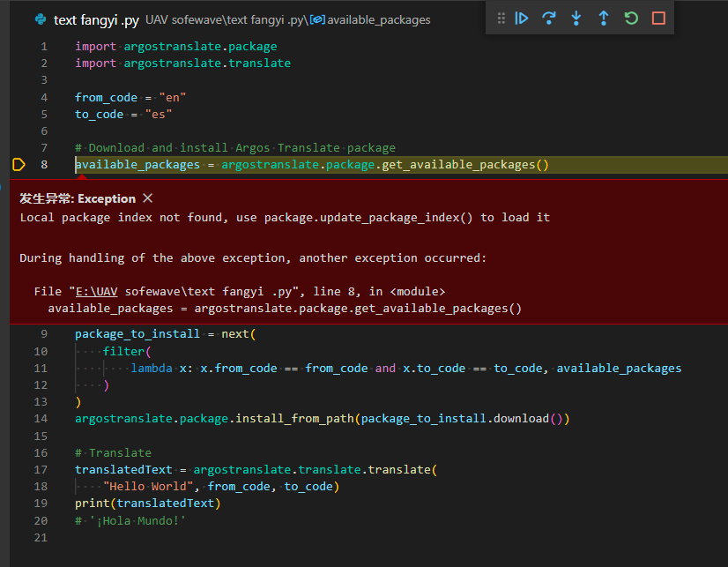Image resolution: width=728 pixels, height=567 pixels.
Task: Select 'text fangyi .py' breadcrumb file name
Action: [96, 20]
